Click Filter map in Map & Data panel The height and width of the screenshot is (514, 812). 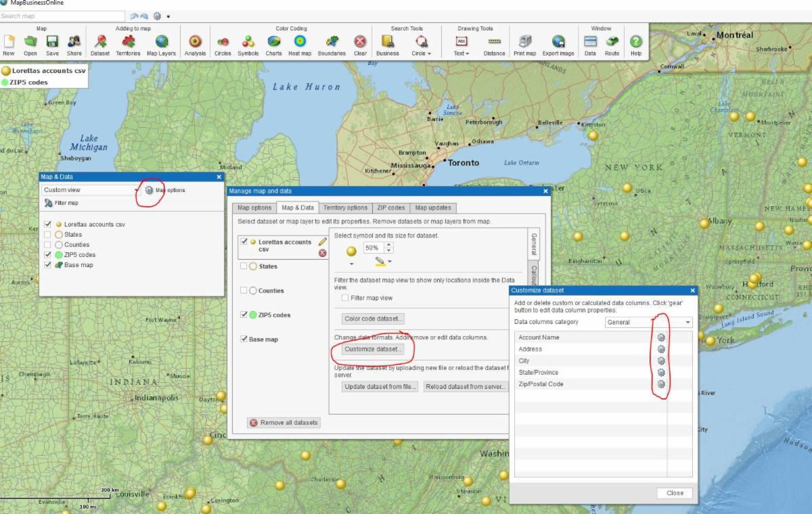coord(62,203)
